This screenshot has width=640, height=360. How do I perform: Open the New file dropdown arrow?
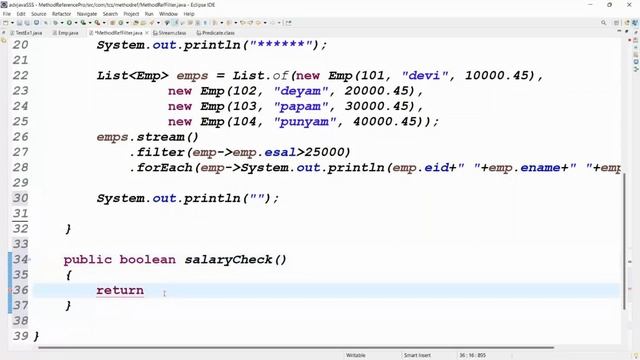12,23
